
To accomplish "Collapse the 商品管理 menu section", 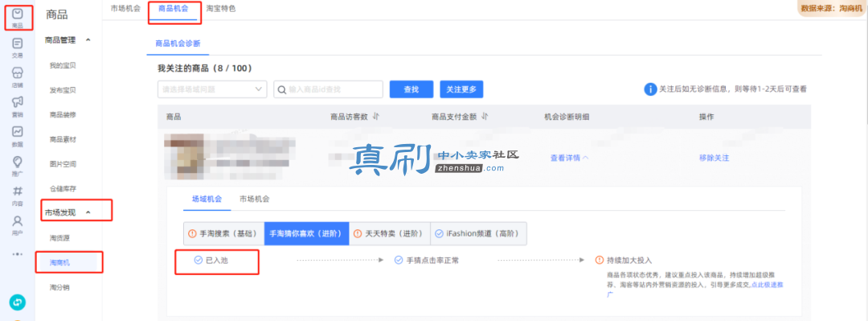I will pyautogui.click(x=88, y=40).
